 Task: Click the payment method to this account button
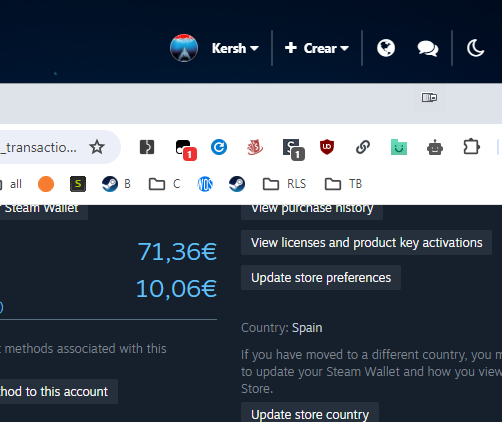click(59, 392)
